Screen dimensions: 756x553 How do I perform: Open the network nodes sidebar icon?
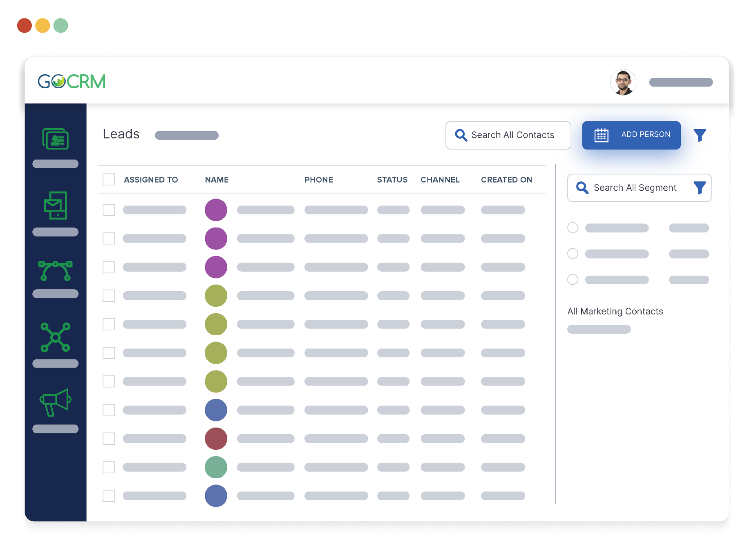[x=55, y=337]
